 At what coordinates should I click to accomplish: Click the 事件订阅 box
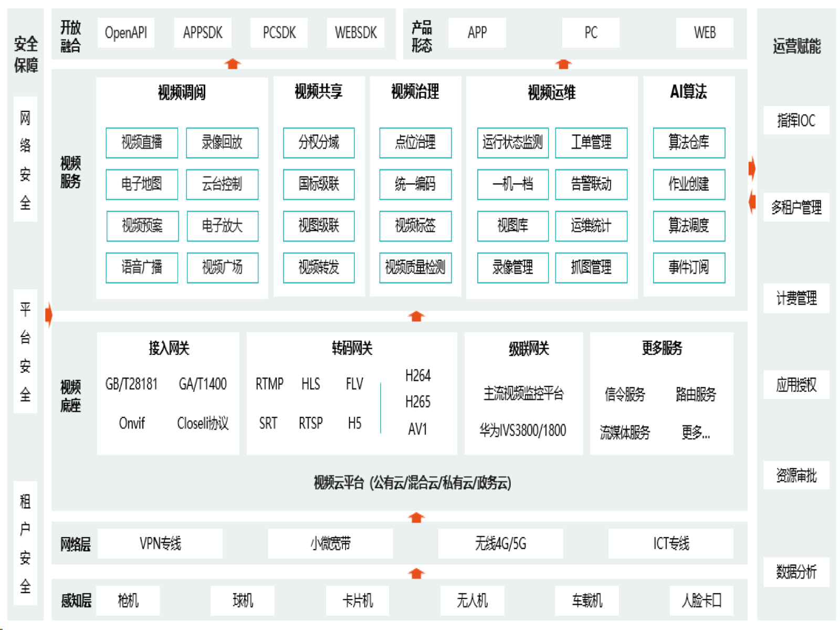[689, 268]
